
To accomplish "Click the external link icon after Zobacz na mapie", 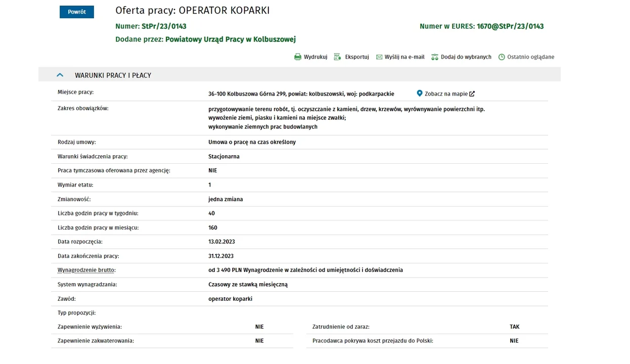I will pos(472,94).
